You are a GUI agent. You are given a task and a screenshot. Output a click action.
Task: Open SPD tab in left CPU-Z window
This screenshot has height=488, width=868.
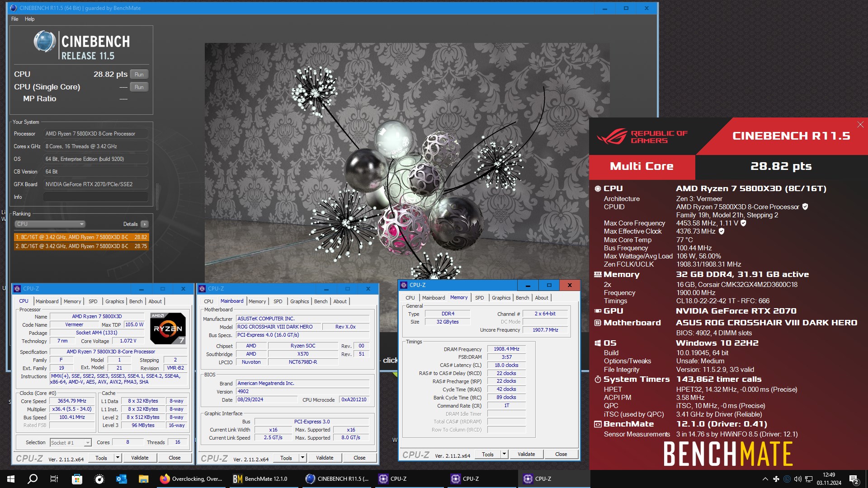(93, 301)
